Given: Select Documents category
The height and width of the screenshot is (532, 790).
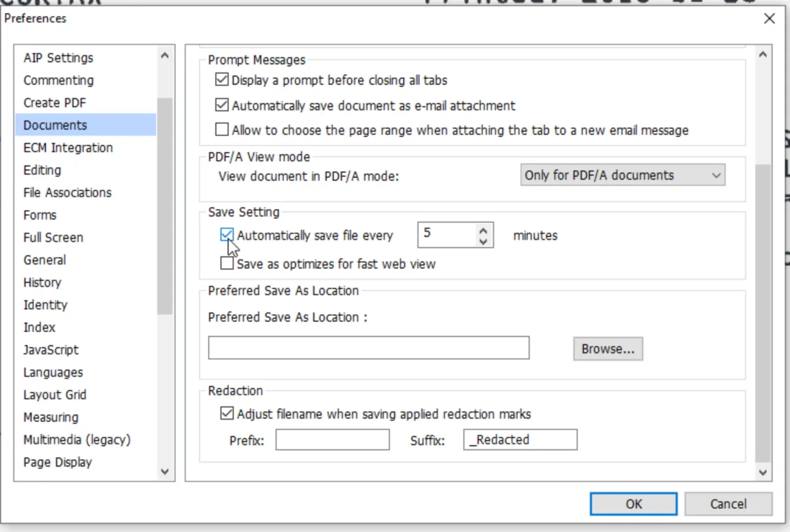Looking at the screenshot, I should click(x=86, y=125).
